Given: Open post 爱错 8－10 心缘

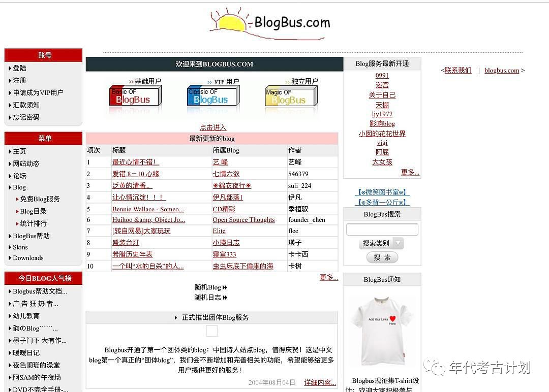Looking at the screenshot, I should (x=136, y=174).
